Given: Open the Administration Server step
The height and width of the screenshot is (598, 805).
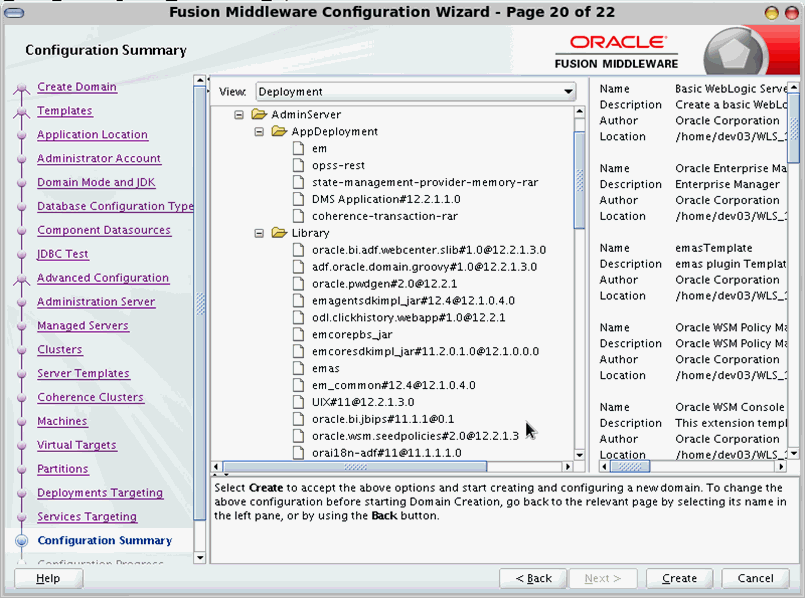Looking at the screenshot, I should [96, 301].
